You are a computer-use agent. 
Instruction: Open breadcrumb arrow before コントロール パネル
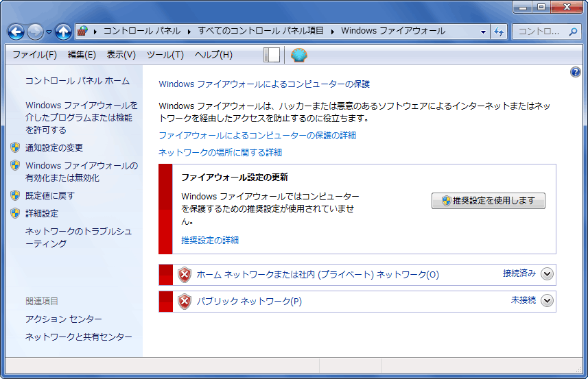(95, 32)
